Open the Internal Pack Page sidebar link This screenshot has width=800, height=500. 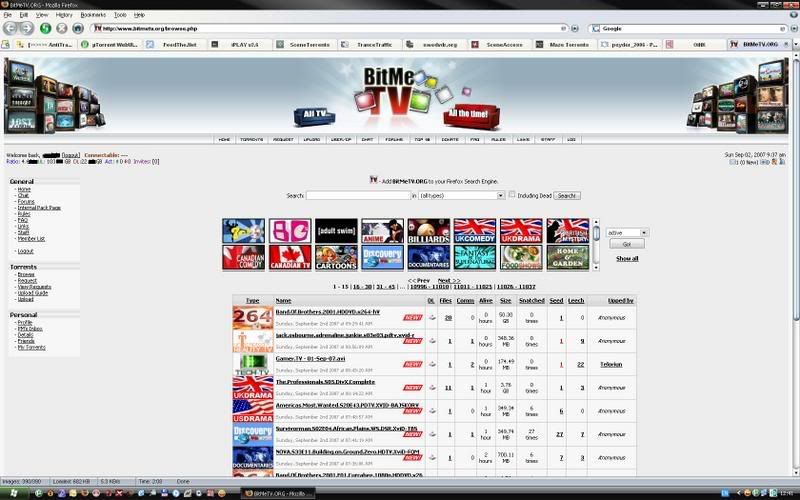click(39, 208)
